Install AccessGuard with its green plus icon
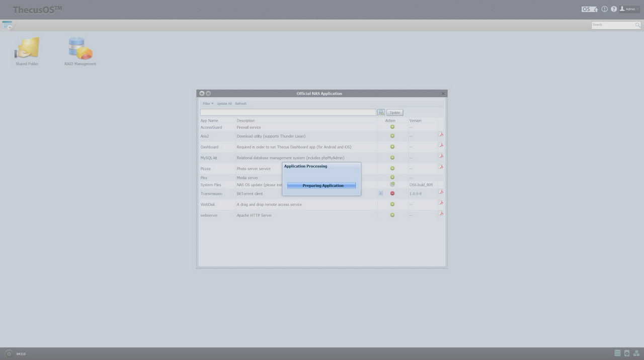The image size is (644, 360). click(x=392, y=127)
